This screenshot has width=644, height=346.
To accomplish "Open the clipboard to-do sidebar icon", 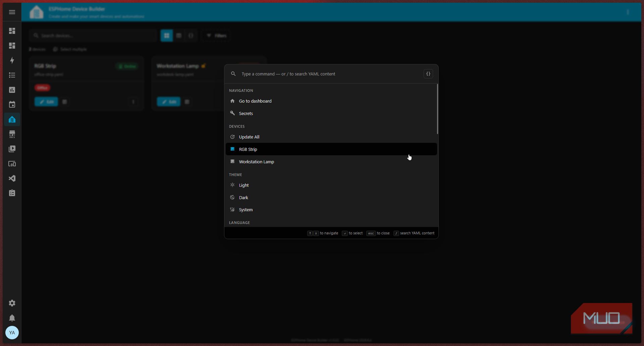I will tap(12, 193).
